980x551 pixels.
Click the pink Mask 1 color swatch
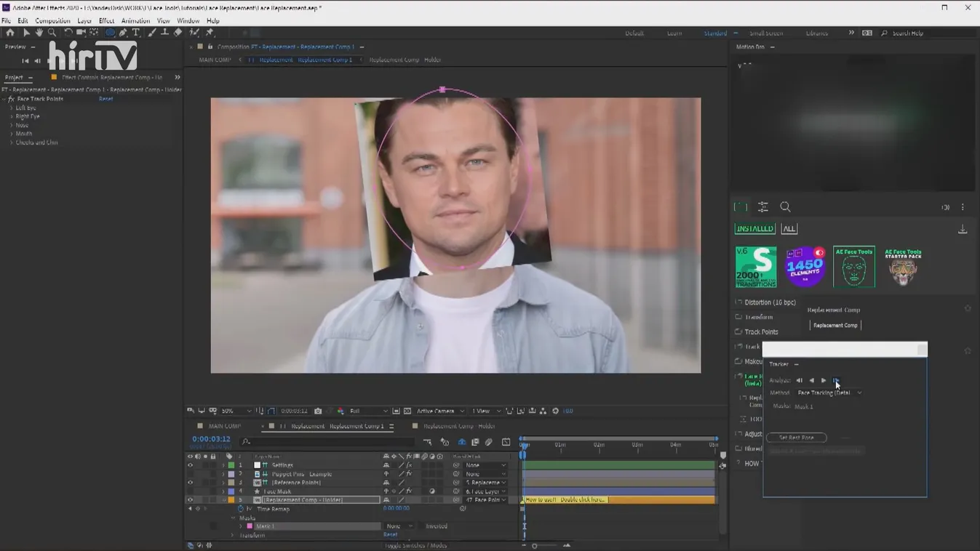[x=250, y=526]
